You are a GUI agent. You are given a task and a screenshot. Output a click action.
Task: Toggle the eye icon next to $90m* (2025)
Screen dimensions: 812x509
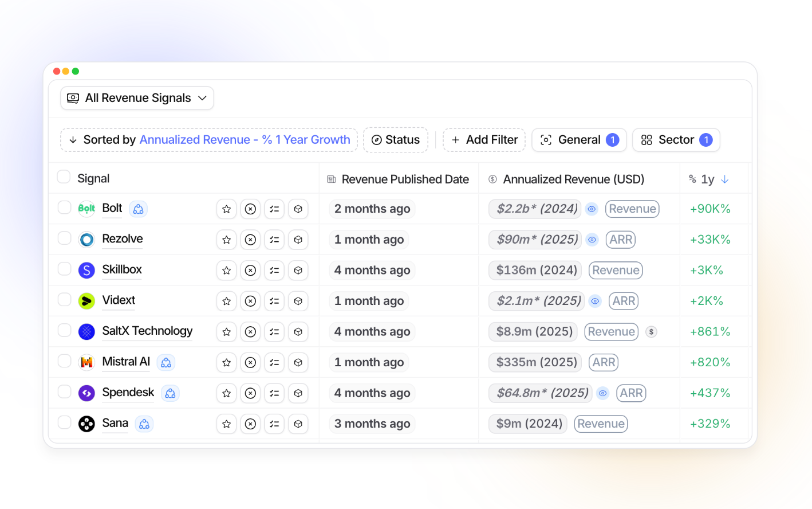pyautogui.click(x=592, y=240)
